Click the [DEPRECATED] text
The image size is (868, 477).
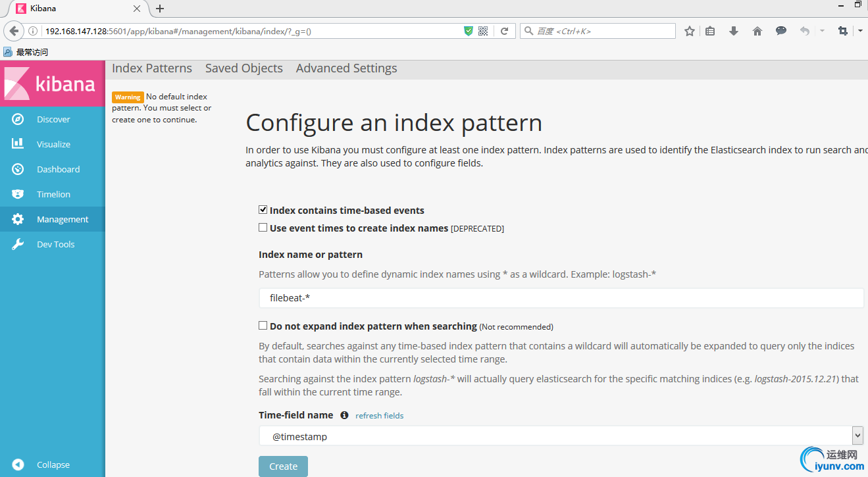[x=477, y=228]
